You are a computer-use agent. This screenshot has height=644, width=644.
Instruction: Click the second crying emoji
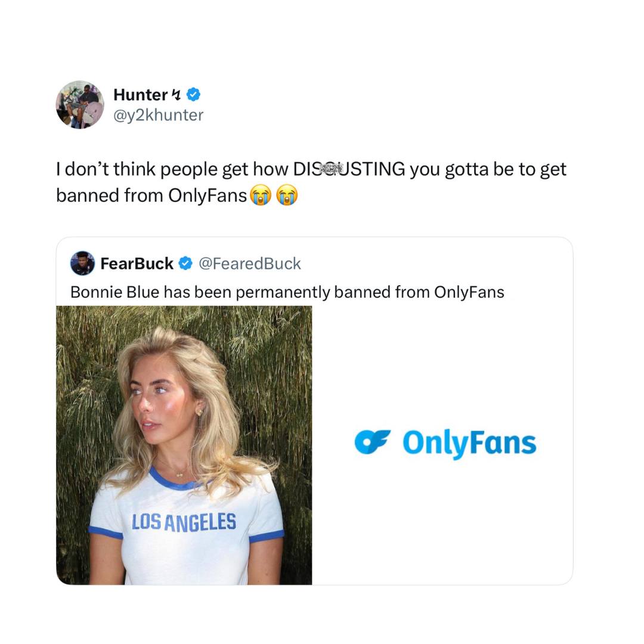[x=286, y=195]
